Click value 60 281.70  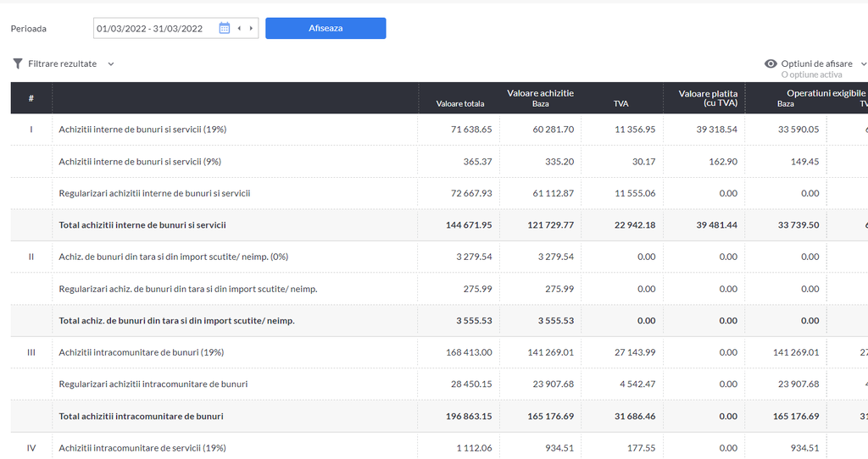553,130
